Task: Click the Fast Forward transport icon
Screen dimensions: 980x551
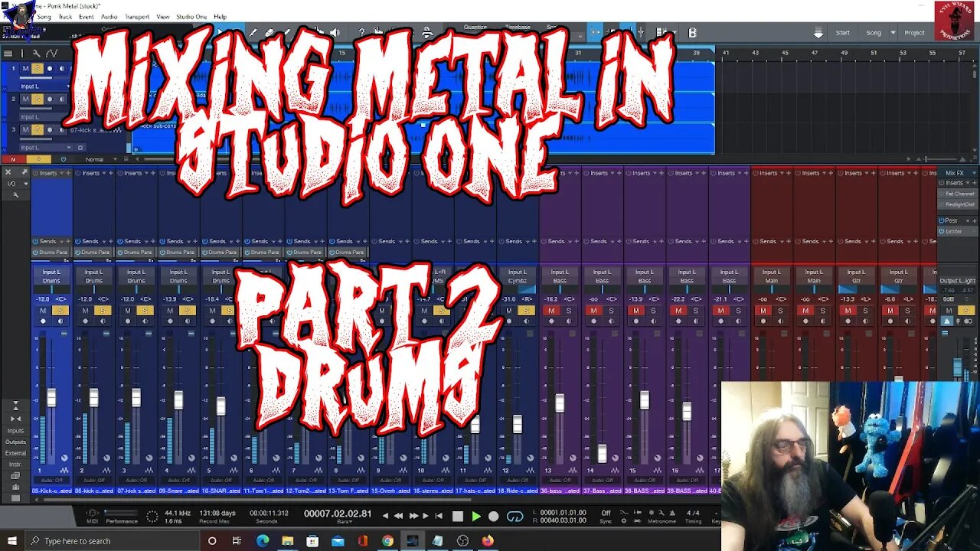Action: pos(414,517)
